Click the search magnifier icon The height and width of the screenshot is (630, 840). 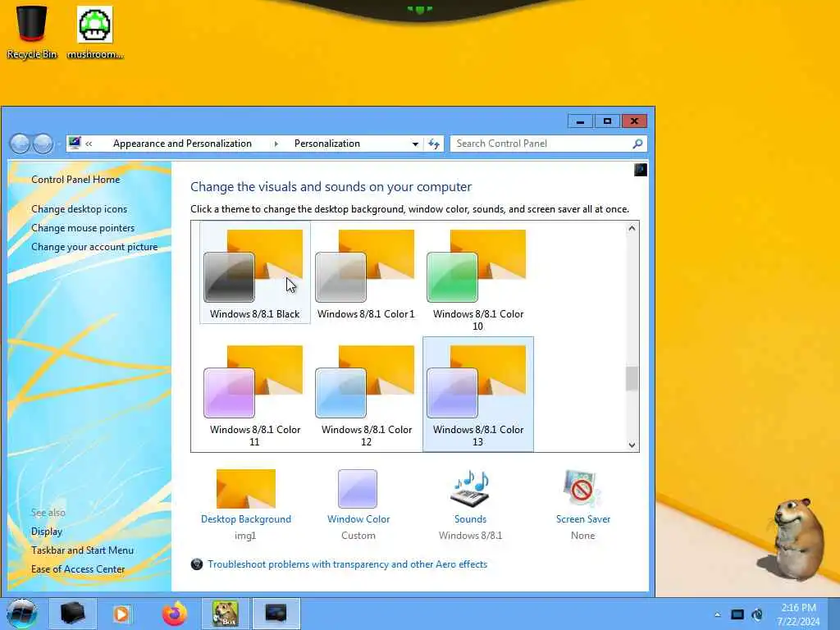(x=637, y=144)
